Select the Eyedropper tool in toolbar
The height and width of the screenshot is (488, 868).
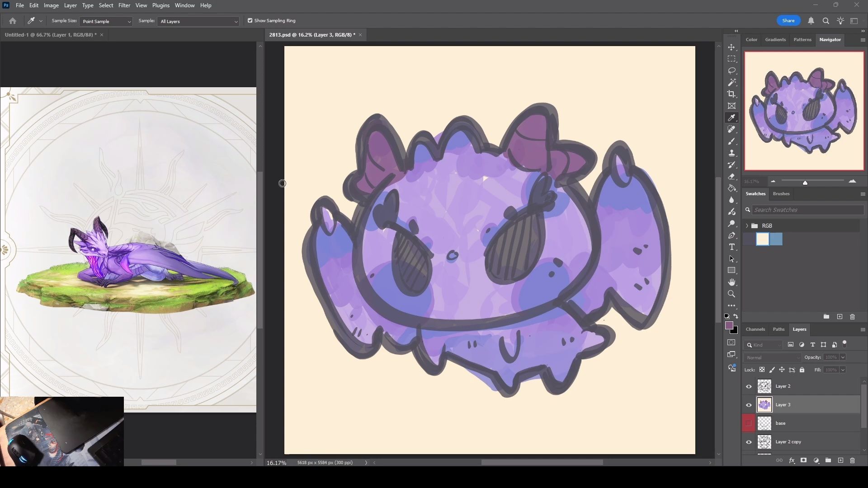pyautogui.click(x=731, y=118)
